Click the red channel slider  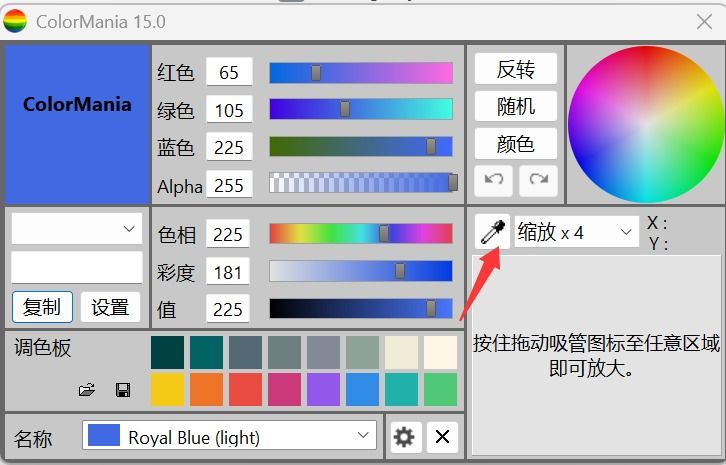(x=361, y=73)
